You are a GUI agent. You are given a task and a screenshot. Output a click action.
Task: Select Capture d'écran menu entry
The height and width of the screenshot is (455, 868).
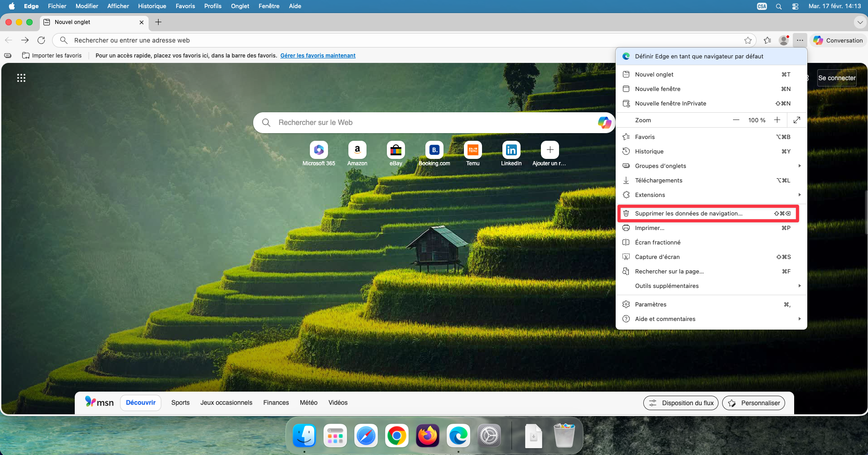[x=712, y=257]
